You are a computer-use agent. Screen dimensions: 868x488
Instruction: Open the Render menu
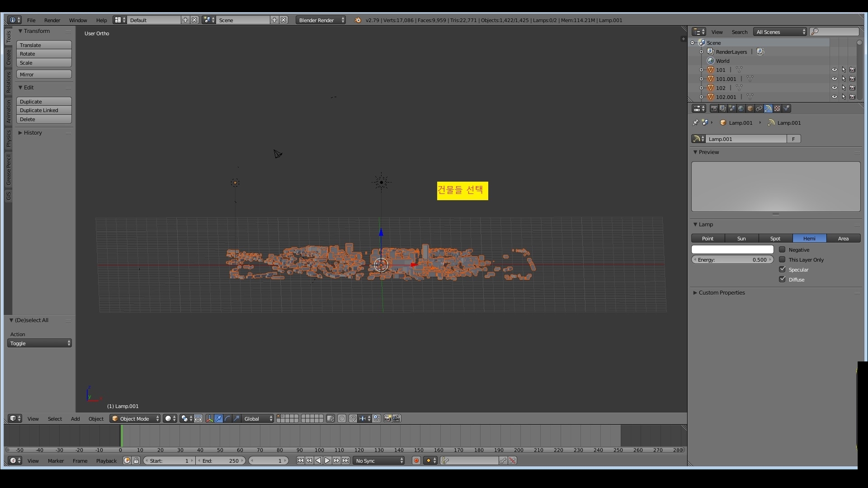pos(52,20)
